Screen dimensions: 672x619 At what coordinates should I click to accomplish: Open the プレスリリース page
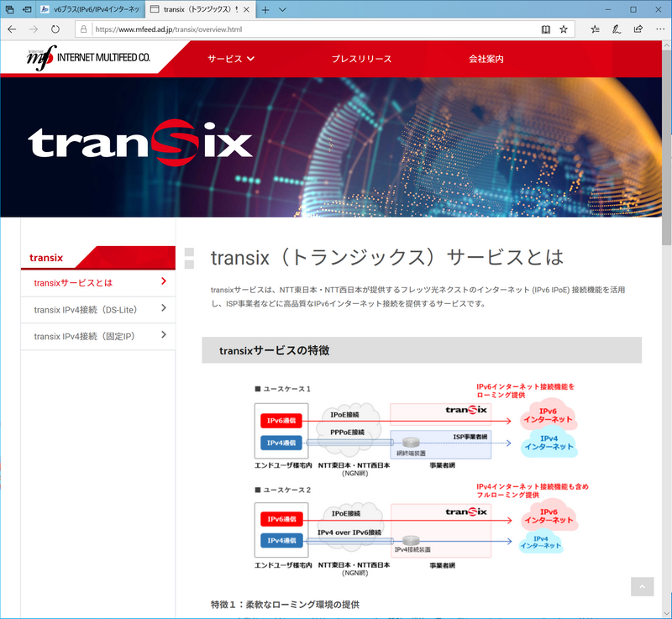pos(361,59)
